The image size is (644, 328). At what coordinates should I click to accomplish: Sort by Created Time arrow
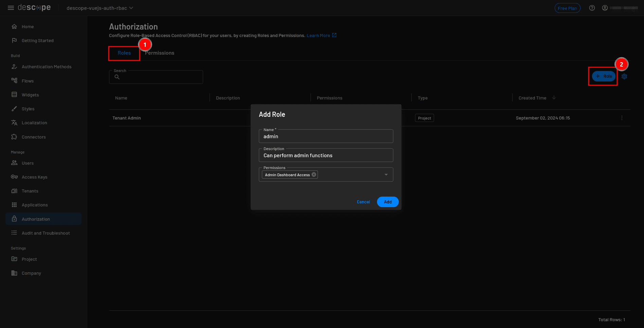[554, 98]
